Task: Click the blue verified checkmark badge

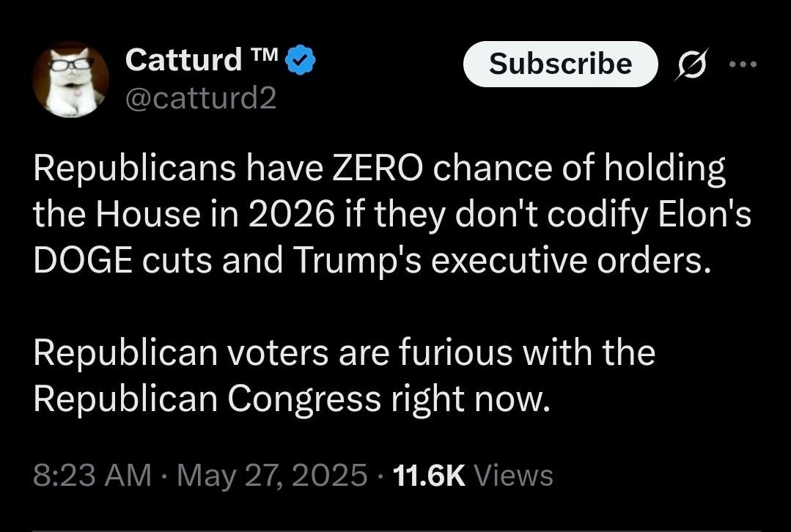Action: (x=300, y=61)
